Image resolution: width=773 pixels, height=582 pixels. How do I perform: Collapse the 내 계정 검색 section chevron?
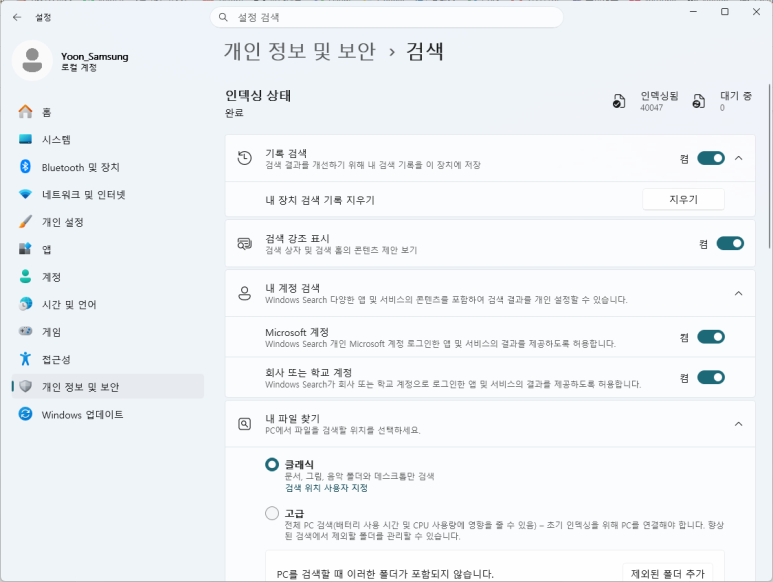click(738, 293)
